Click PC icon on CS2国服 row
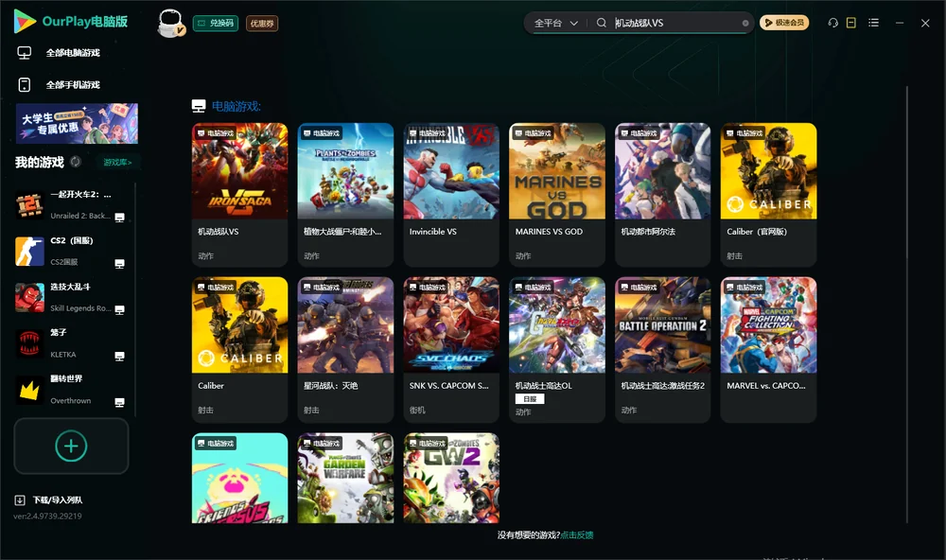Viewport: 946px width, 560px height. [x=119, y=264]
